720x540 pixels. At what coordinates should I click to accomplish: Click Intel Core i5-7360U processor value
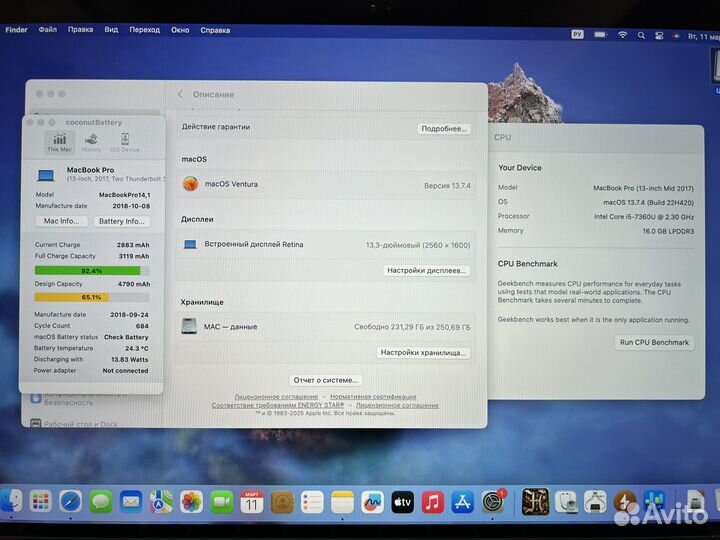pos(644,217)
